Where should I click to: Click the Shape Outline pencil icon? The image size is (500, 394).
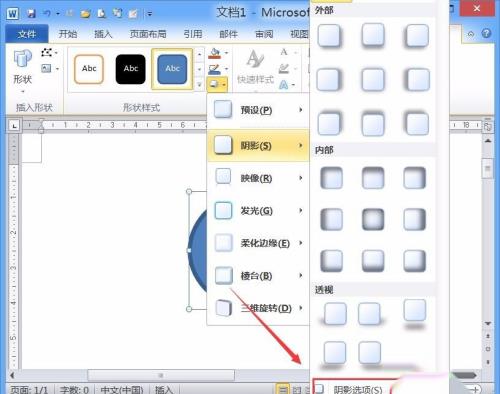pyautogui.click(x=214, y=69)
